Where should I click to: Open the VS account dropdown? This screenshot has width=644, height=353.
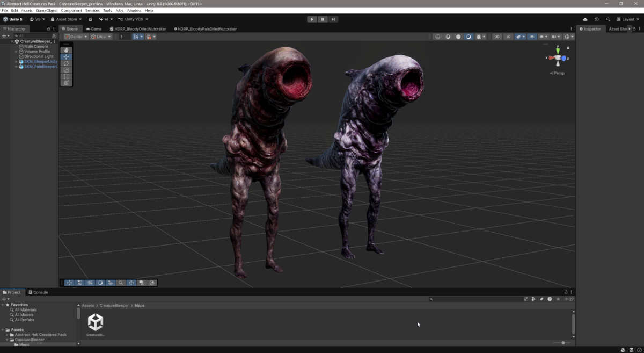(37, 19)
